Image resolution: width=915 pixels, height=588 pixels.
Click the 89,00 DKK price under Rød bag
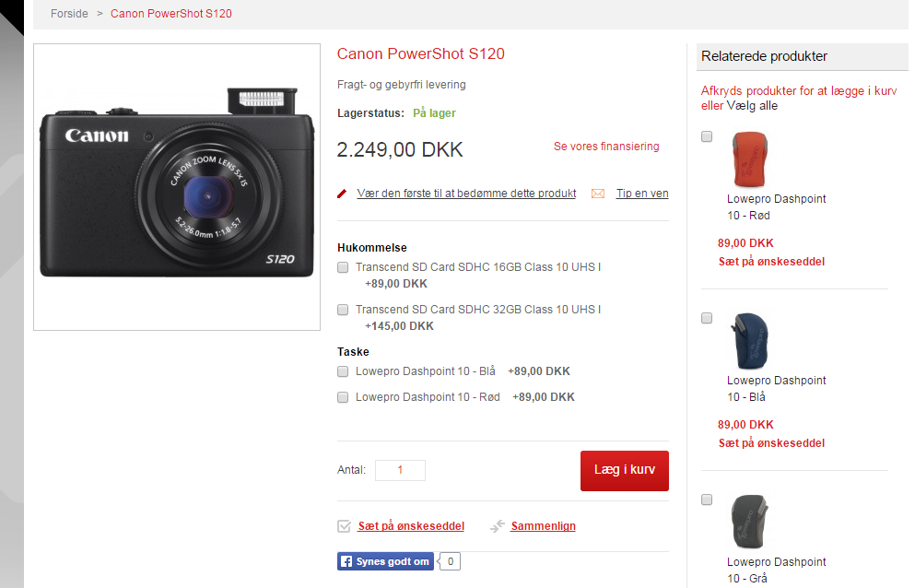click(x=745, y=243)
